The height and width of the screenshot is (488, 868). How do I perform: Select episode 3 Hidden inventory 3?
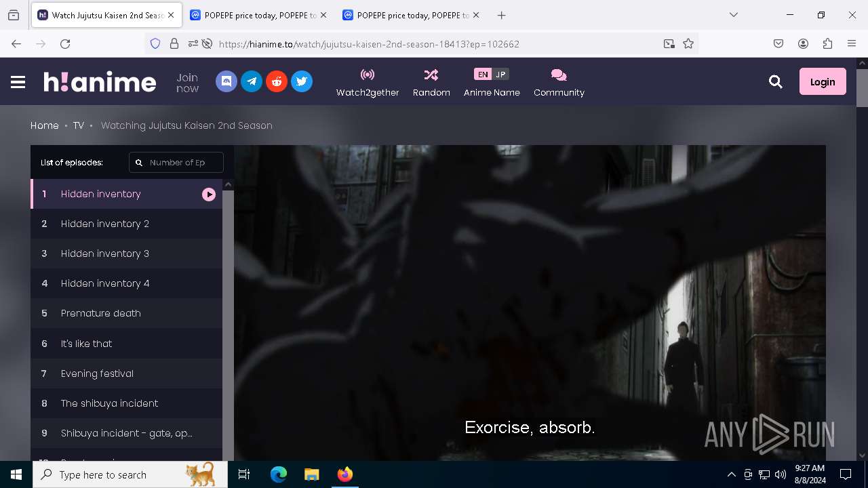tap(126, 253)
